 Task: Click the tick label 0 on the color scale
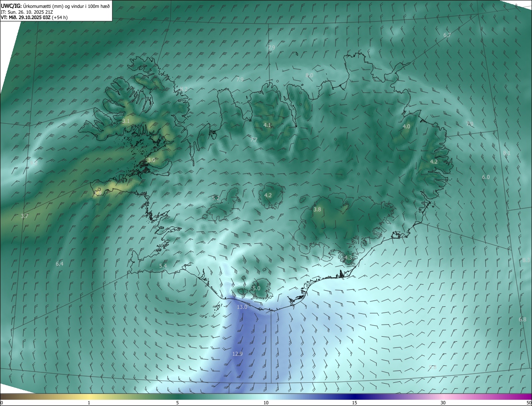pos(2,403)
